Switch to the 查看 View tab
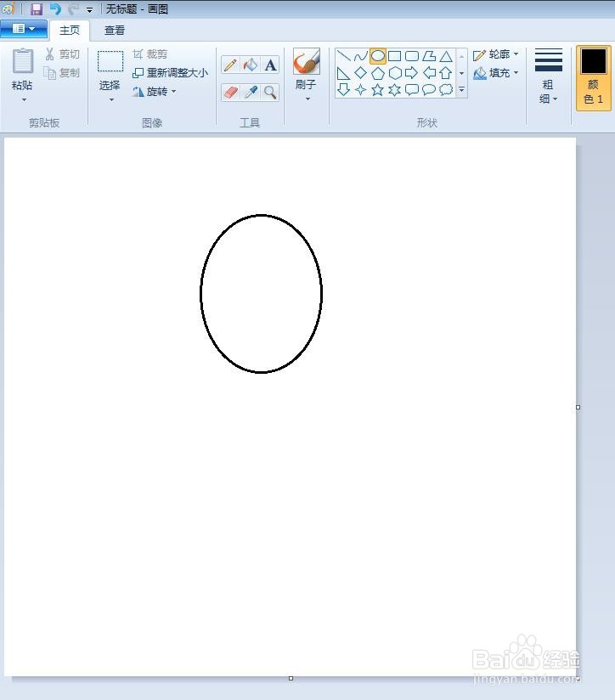The width and height of the screenshot is (615, 700). [x=115, y=31]
